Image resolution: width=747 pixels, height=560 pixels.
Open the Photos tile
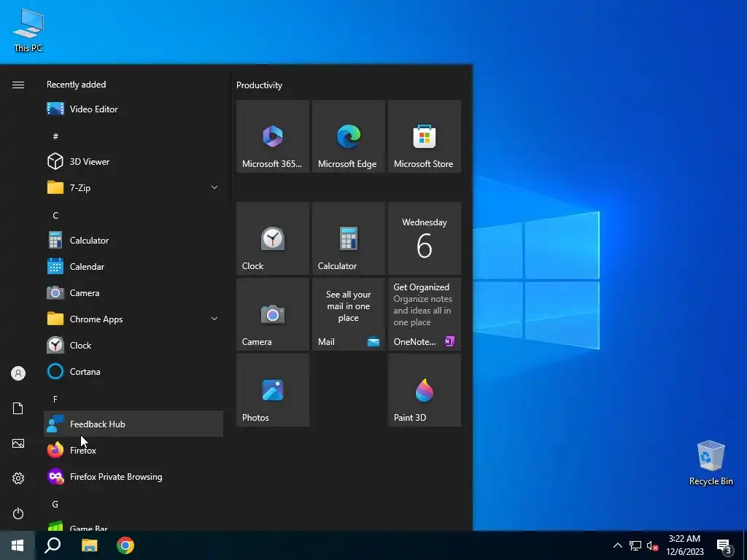tap(273, 390)
